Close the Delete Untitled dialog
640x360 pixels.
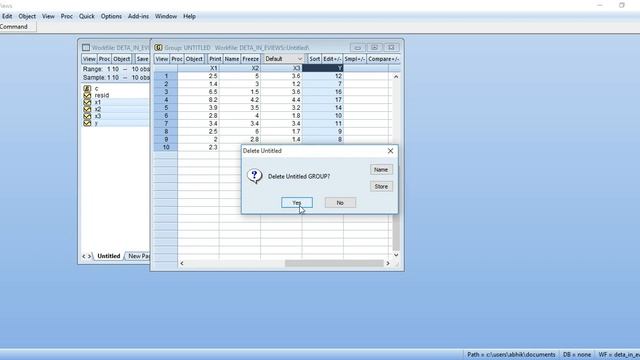point(390,151)
